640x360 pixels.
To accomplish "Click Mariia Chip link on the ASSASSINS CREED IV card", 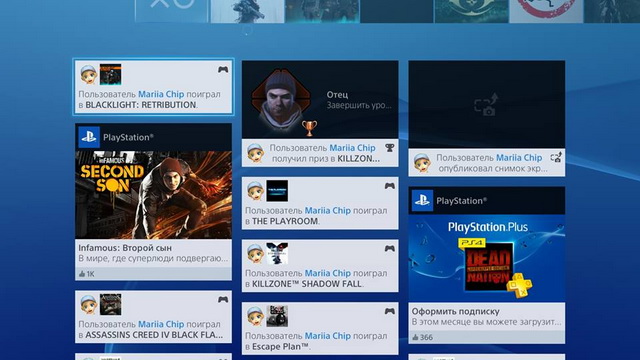I will tap(161, 324).
